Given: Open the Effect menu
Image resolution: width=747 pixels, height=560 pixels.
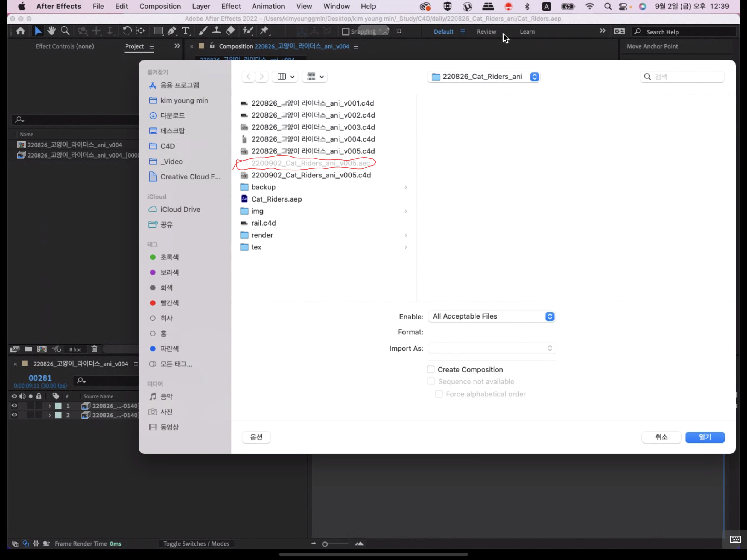Looking at the screenshot, I should tap(231, 6).
